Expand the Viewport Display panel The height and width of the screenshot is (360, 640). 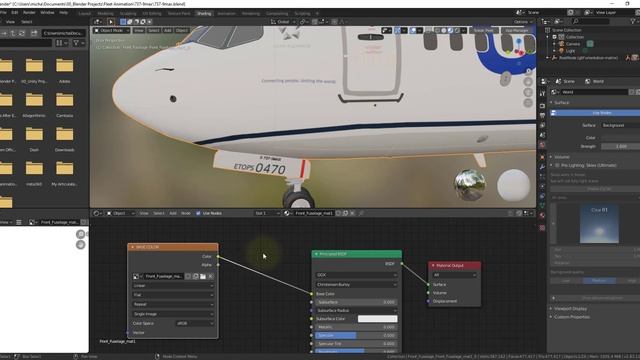570,309
